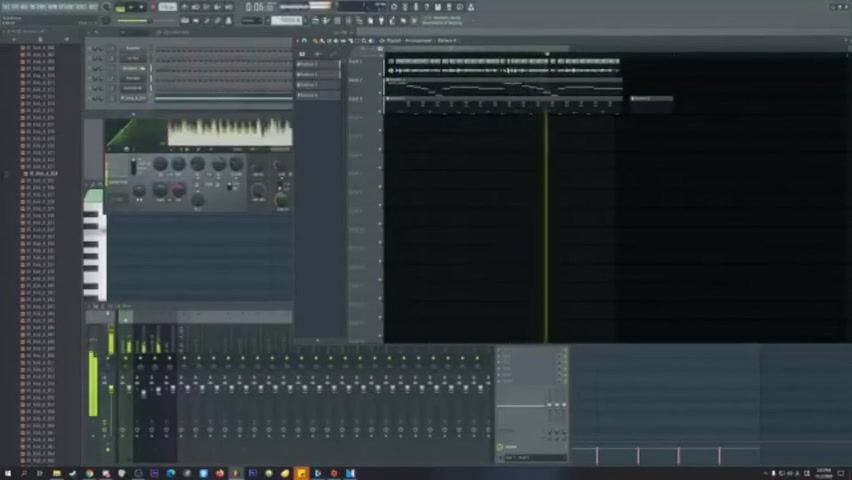Click the taskbar clock
This screenshot has height=480, width=852.
(x=824, y=473)
